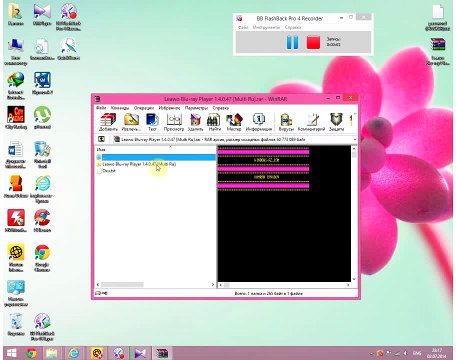Open the Word document icon on desktop

click(x=16, y=155)
